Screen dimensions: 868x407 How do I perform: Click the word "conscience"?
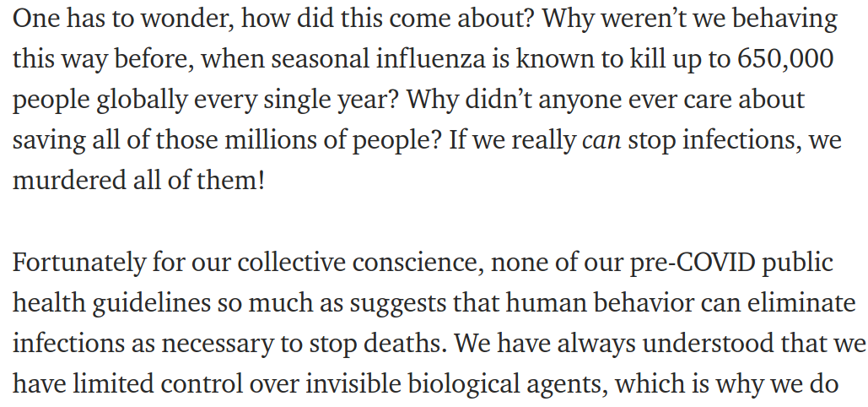(418, 263)
